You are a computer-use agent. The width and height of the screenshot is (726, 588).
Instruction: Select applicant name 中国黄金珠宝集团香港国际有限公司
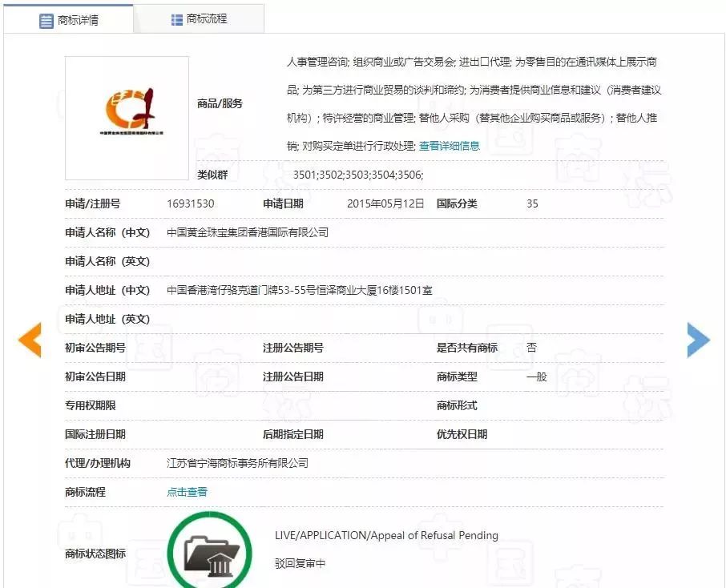(248, 232)
